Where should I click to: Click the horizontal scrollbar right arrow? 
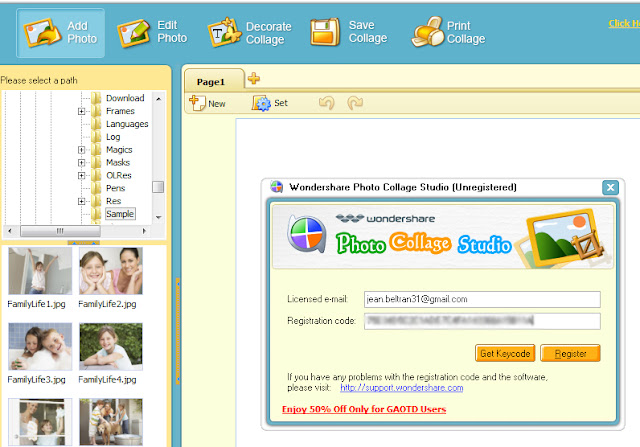[x=144, y=231]
